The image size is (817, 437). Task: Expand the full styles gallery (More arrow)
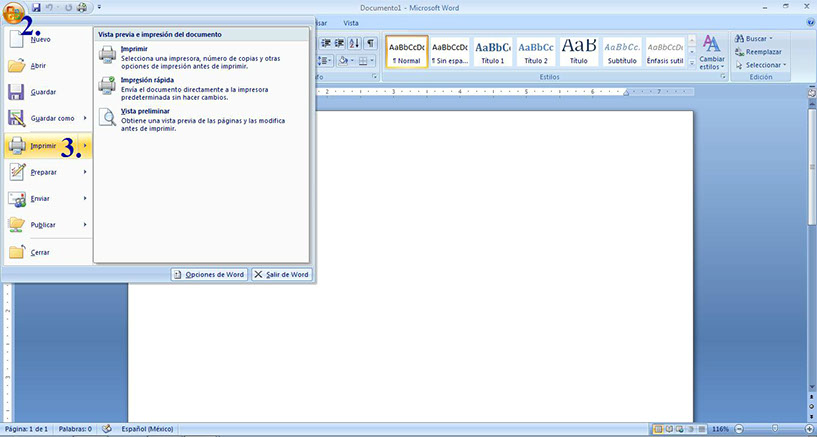(x=692, y=63)
